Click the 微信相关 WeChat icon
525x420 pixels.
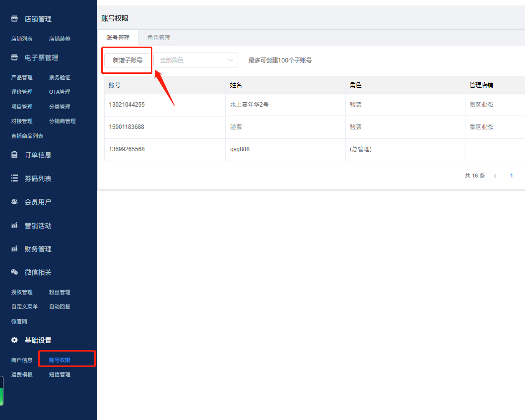click(14, 272)
